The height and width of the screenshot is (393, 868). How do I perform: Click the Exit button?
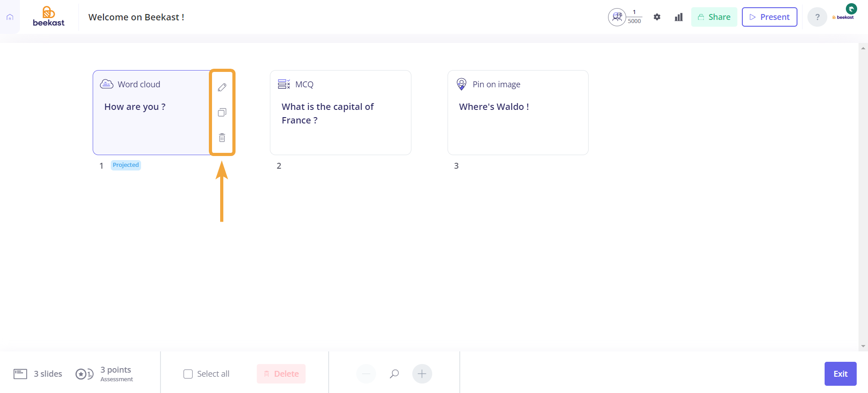(x=840, y=374)
